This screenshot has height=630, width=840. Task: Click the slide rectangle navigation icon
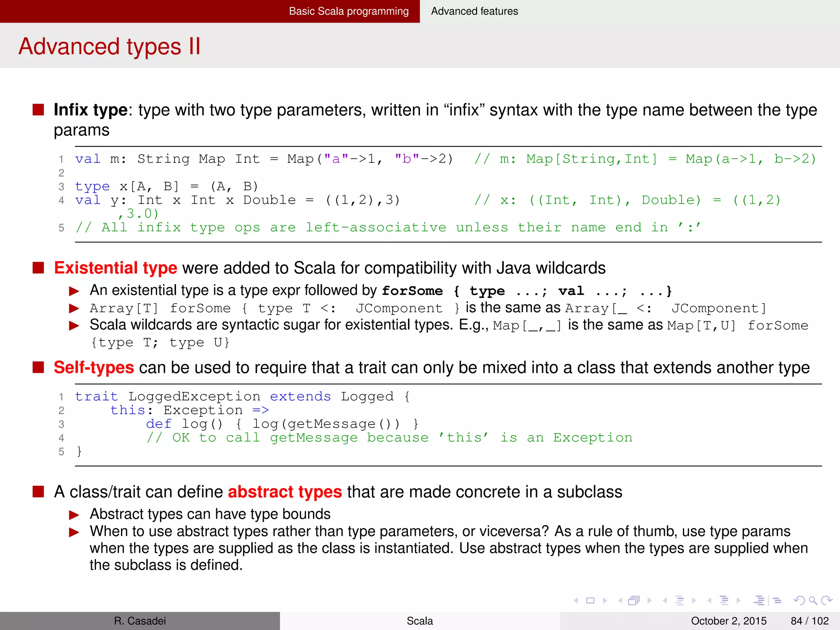(590, 600)
